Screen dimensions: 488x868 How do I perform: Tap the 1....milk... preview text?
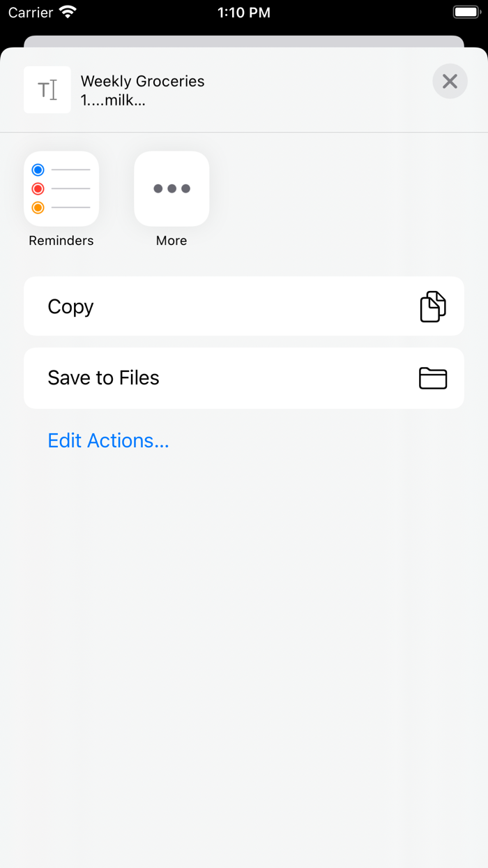112,100
